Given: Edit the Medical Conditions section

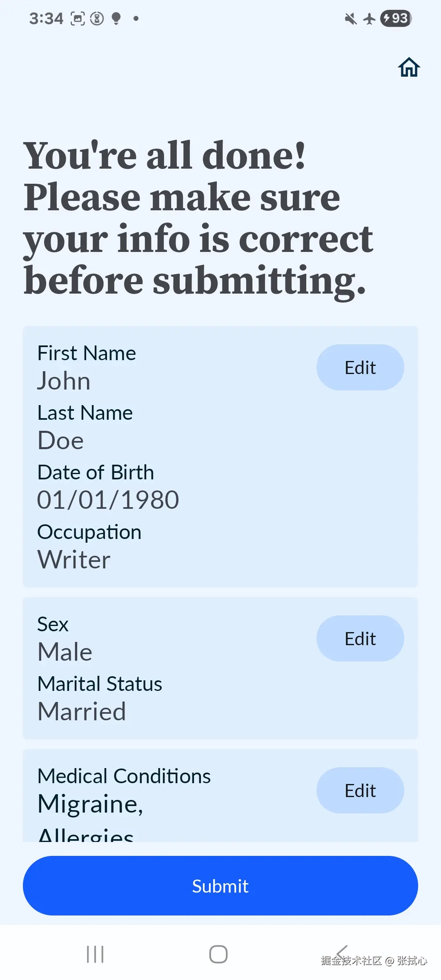Looking at the screenshot, I should pos(360,791).
